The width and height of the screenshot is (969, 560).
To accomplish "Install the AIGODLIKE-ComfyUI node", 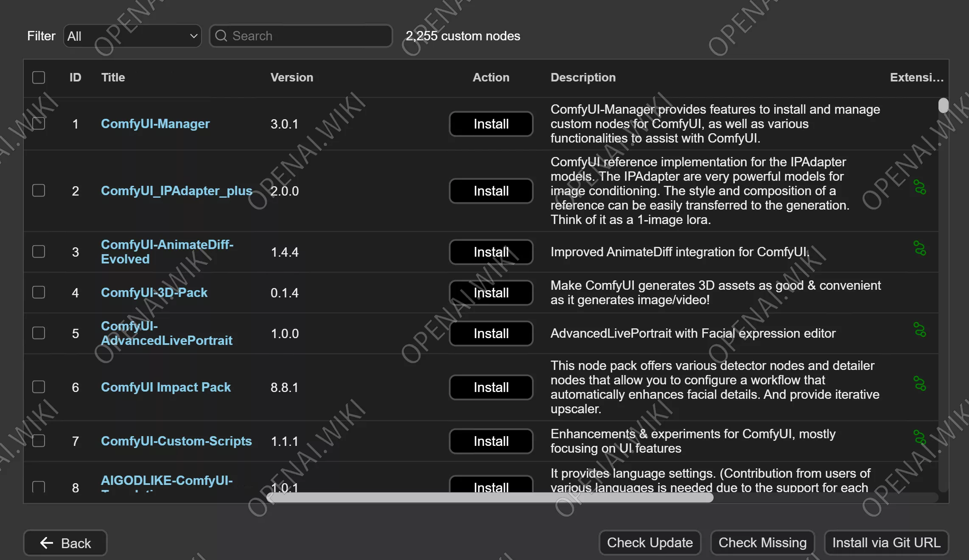I will [491, 484].
